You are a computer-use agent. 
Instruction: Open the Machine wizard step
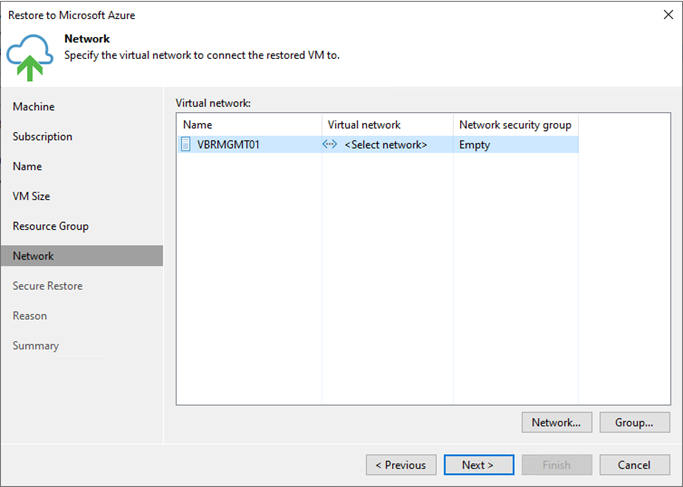(34, 107)
